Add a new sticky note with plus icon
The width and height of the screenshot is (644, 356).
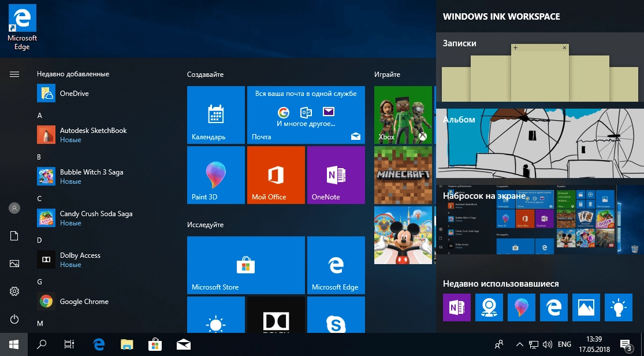[515, 48]
